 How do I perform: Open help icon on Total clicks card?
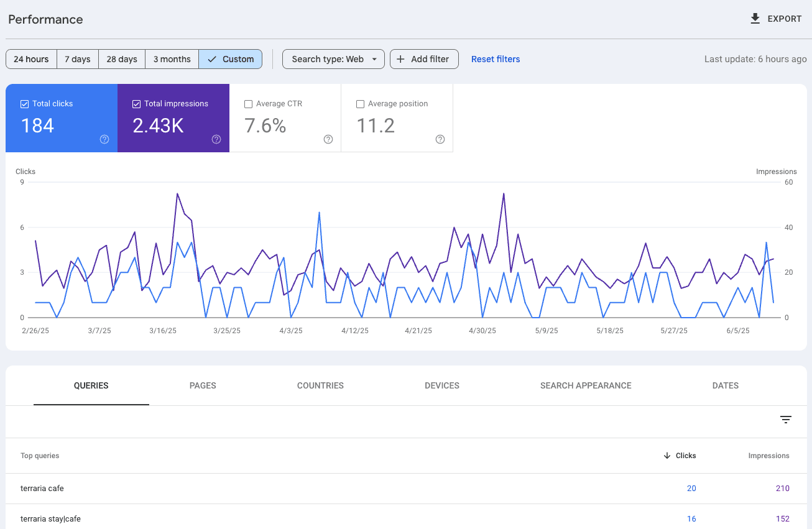pos(104,139)
